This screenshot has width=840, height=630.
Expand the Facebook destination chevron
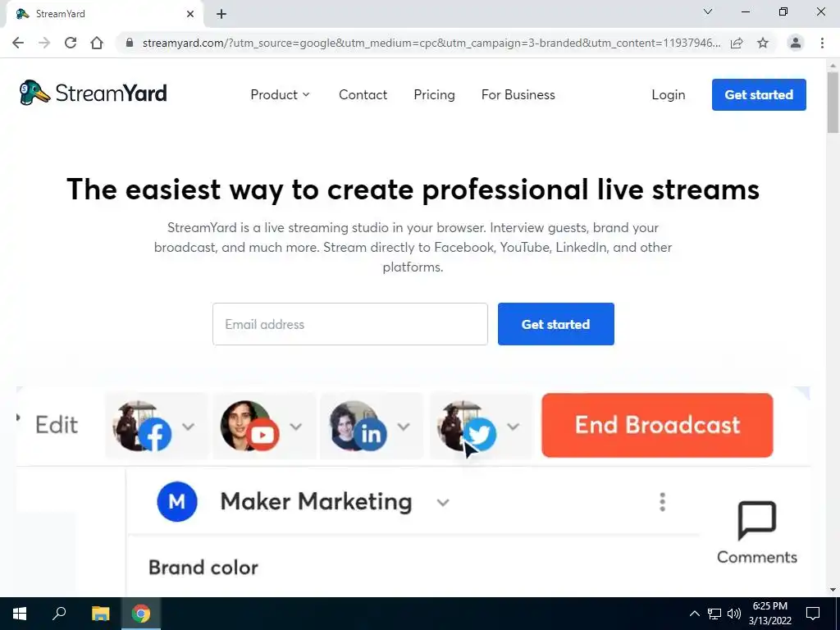pos(188,427)
